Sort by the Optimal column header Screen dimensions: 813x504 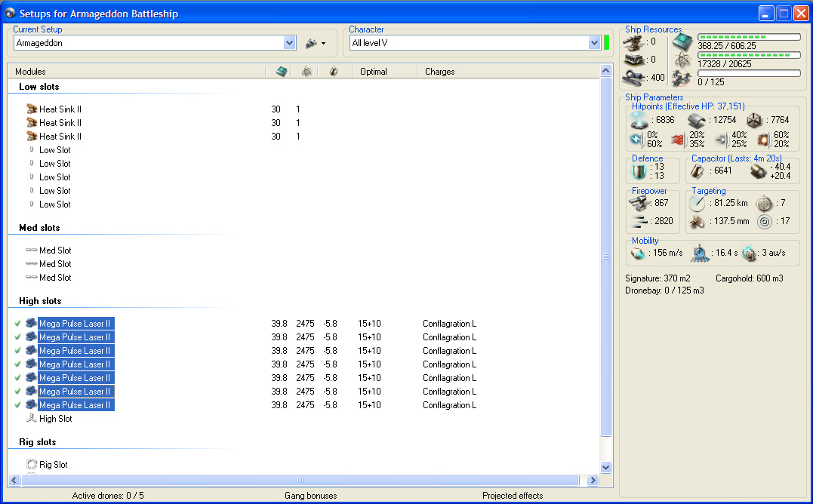(374, 72)
